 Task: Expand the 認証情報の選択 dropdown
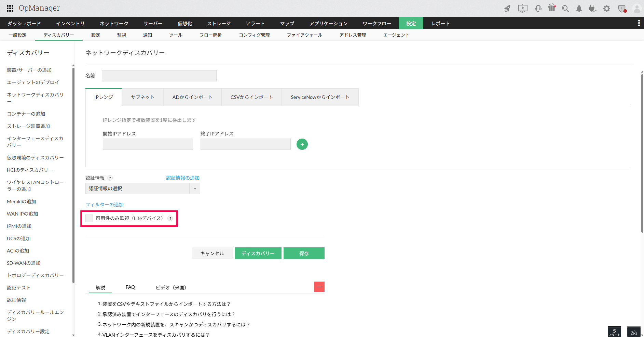143,189
